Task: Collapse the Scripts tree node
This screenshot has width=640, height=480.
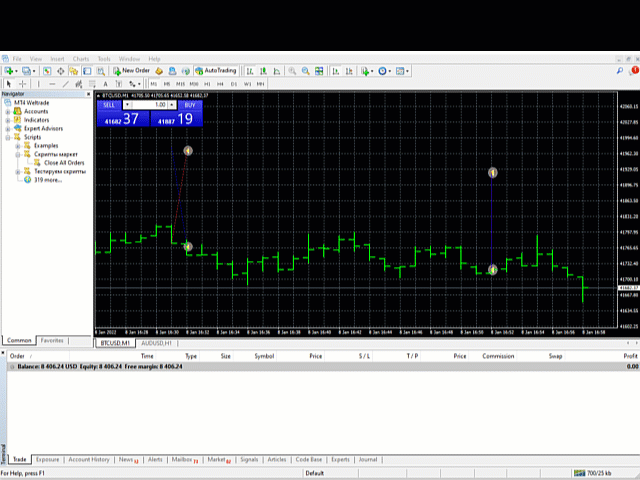Action: [x=8, y=138]
